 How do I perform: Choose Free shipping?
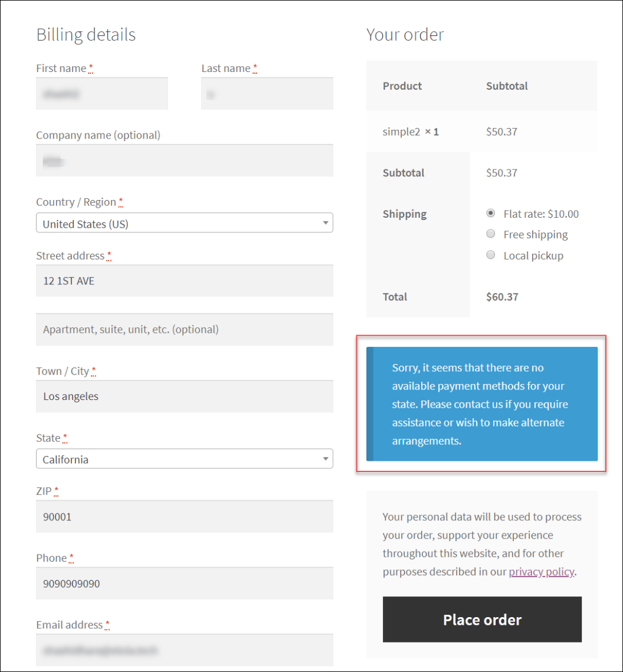[x=490, y=234]
